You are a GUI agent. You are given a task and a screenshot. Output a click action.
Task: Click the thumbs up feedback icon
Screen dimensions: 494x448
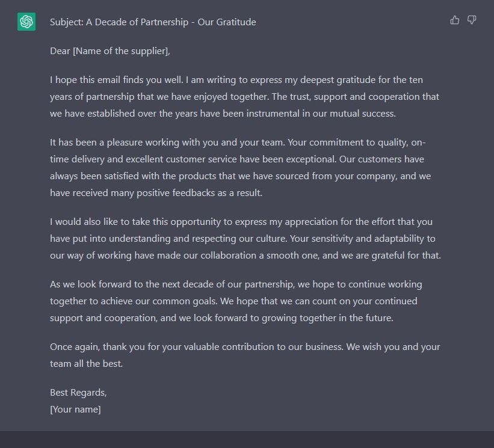455,20
